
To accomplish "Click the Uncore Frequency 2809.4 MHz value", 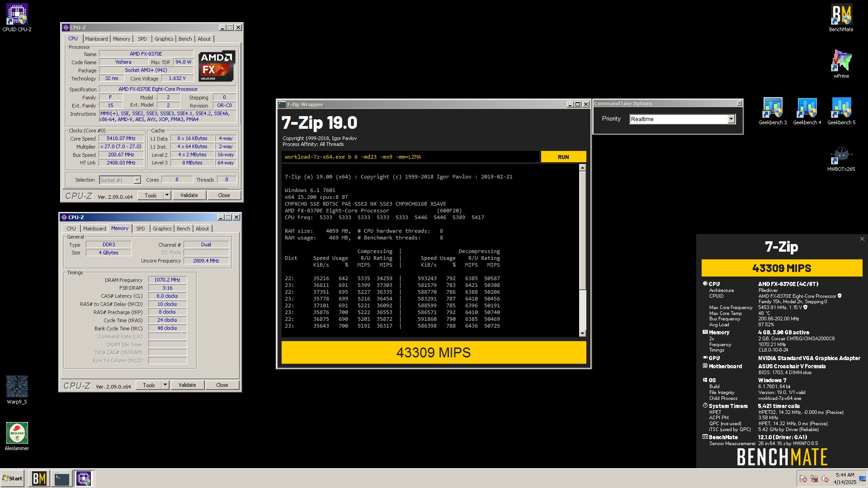I will (206, 261).
